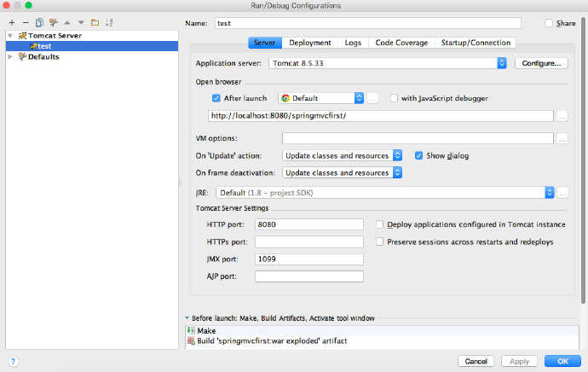
Task: Click the Build artifact task icon
Action: tap(191, 340)
